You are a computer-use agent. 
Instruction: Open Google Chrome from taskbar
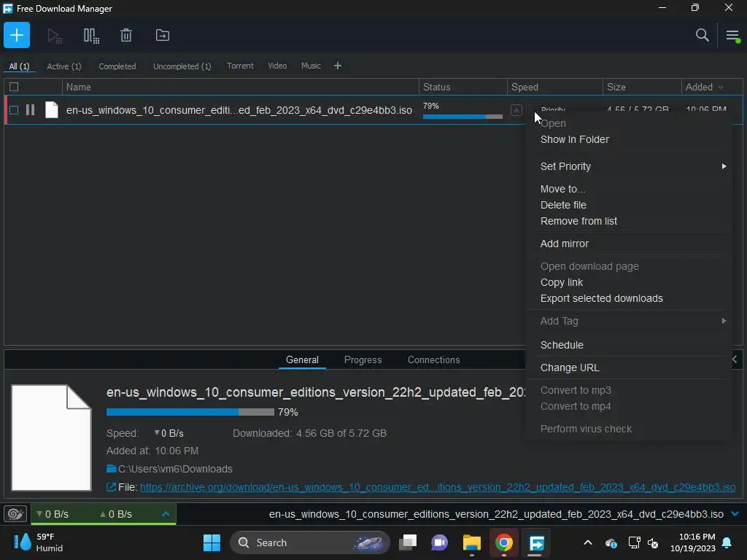point(503,542)
